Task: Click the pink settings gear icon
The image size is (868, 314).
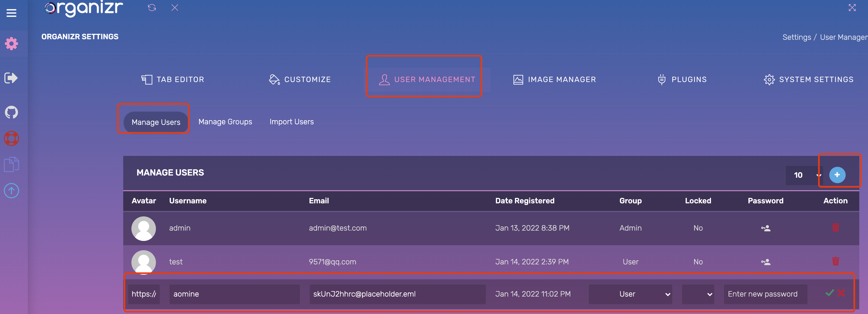Action: 11,44
